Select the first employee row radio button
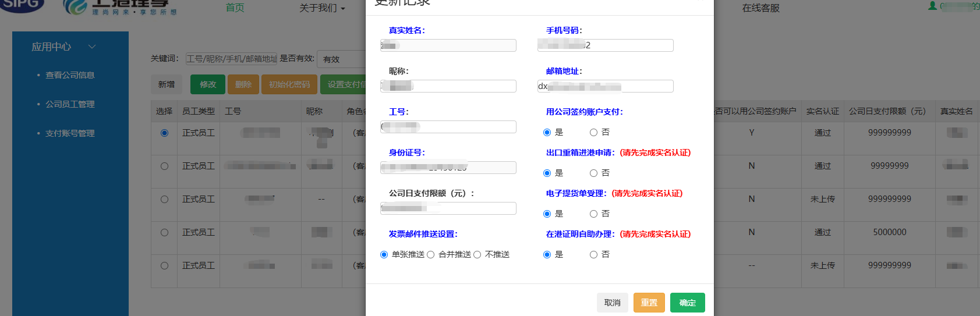 pos(164,133)
